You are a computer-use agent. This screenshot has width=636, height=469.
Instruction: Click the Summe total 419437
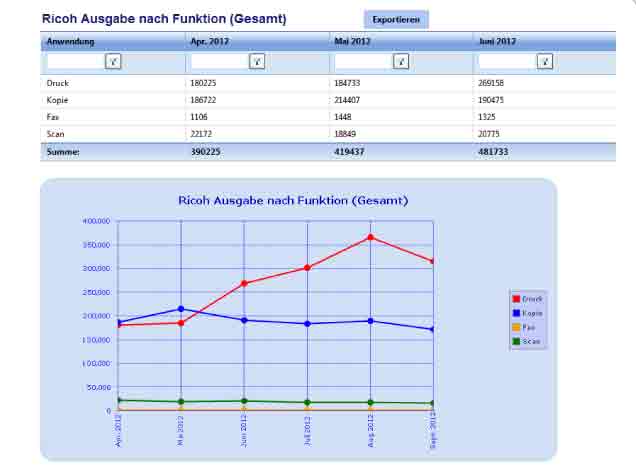(x=349, y=152)
